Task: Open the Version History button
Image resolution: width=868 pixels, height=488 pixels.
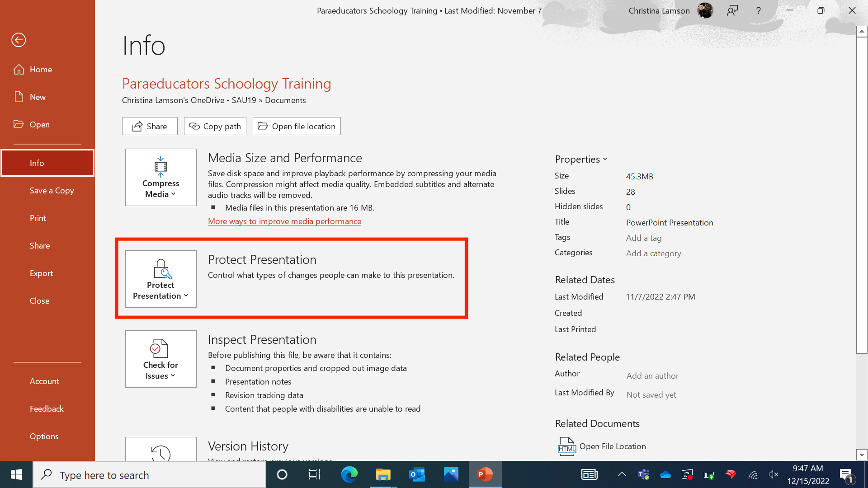Action: [161, 449]
